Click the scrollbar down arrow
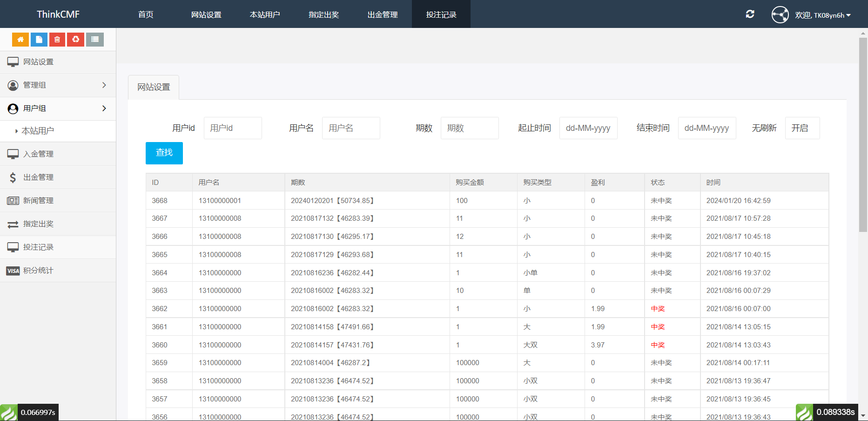The image size is (868, 421). (x=863, y=416)
